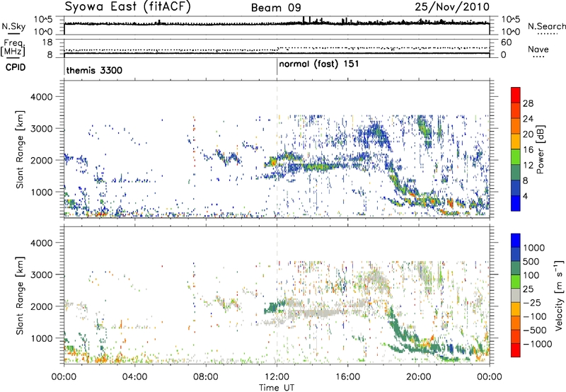Click the '12:00' time axis label
The image size is (566, 392).
pyautogui.click(x=277, y=377)
